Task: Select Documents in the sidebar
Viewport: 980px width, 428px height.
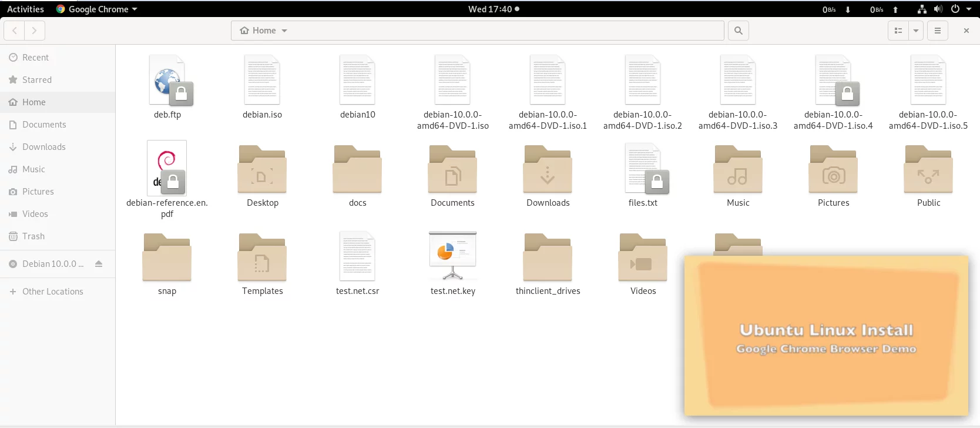Action: [58, 125]
